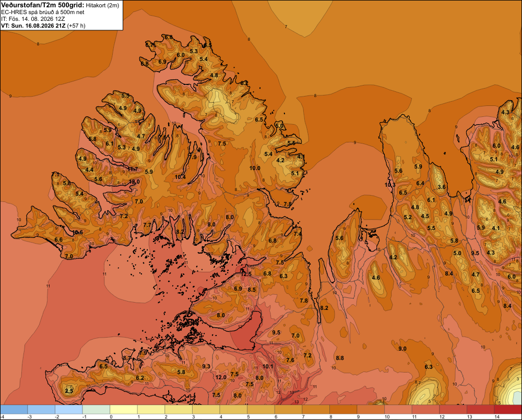
Task: Click the 'IT: Fös. 14. 08. 2026 12Z' line
Action: pyautogui.click(x=33, y=19)
